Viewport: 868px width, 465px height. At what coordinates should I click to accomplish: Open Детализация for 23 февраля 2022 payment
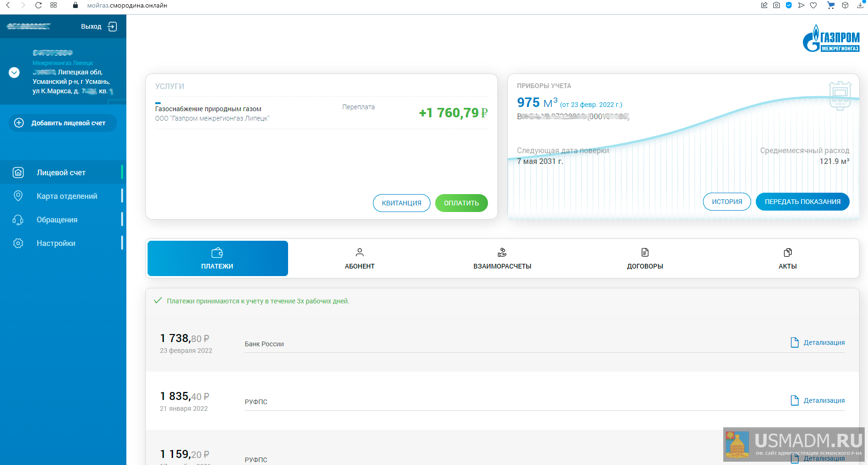click(x=824, y=343)
